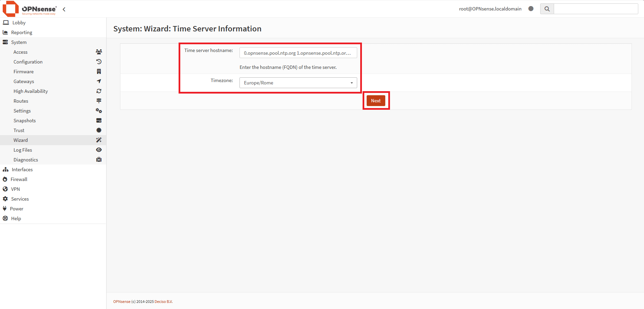Click the Help lifebuoy icon
The image size is (644, 309).
(5, 218)
